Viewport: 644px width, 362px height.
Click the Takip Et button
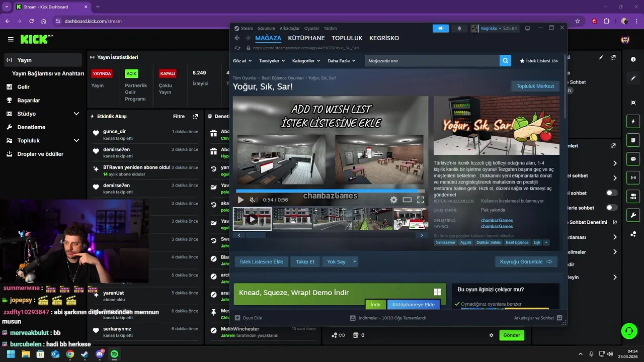(x=305, y=261)
